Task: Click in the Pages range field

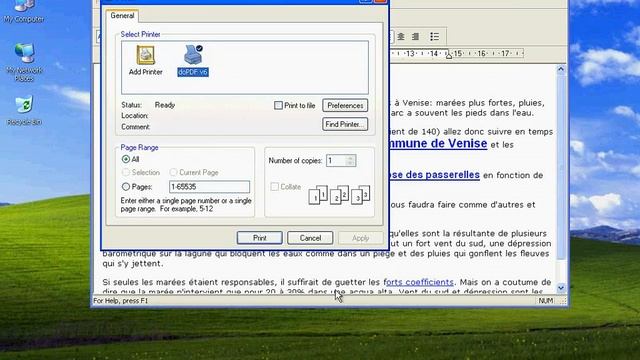Action: pyautogui.click(x=209, y=187)
